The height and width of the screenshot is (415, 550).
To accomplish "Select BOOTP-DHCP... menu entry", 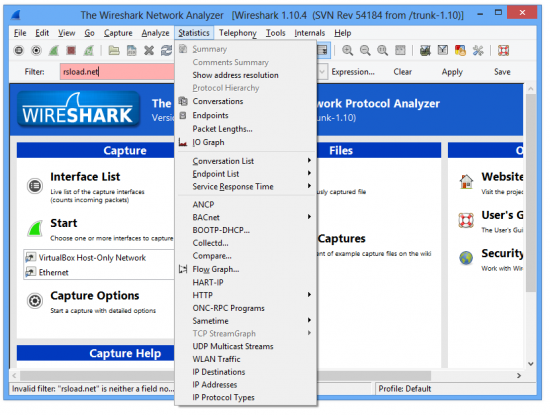I will [246, 230].
